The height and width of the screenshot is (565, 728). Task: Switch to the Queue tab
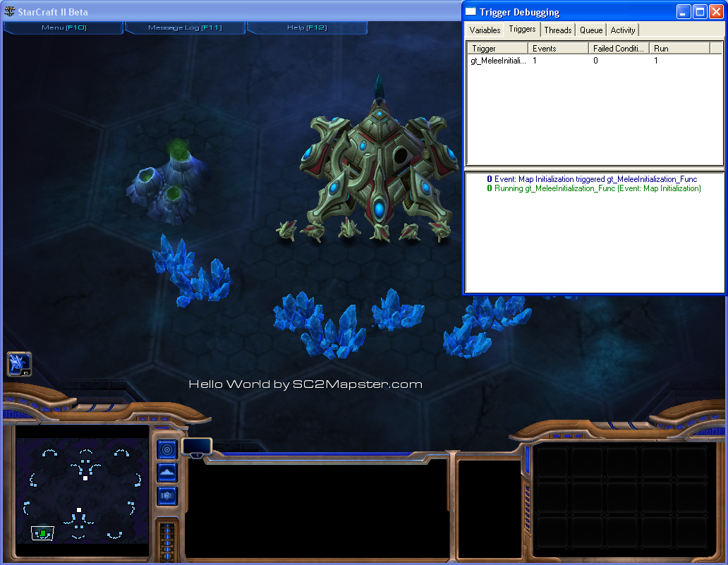pyautogui.click(x=591, y=30)
